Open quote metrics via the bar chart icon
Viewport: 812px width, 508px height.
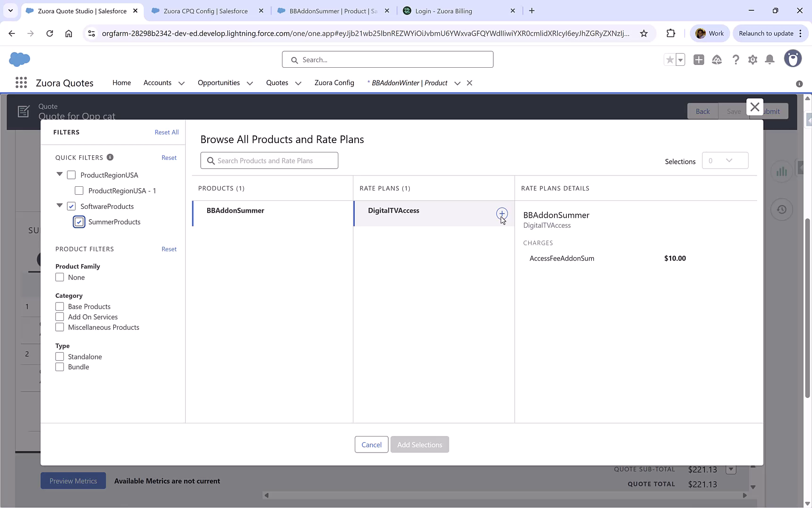[781, 171]
